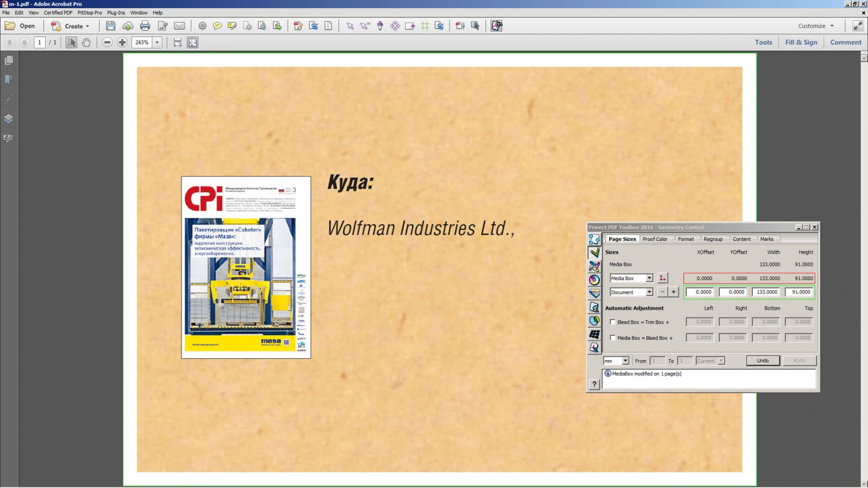
Task: Enable Media Box = Bleed Box checkbox
Action: coord(613,337)
